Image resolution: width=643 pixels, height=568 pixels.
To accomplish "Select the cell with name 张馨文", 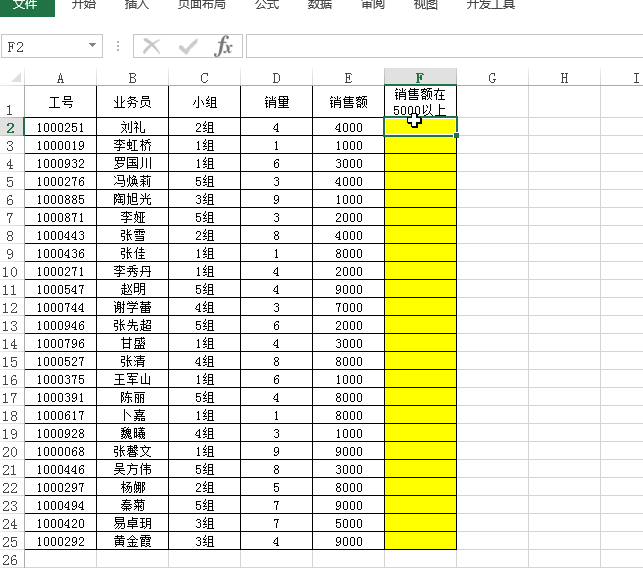I will tap(132, 452).
